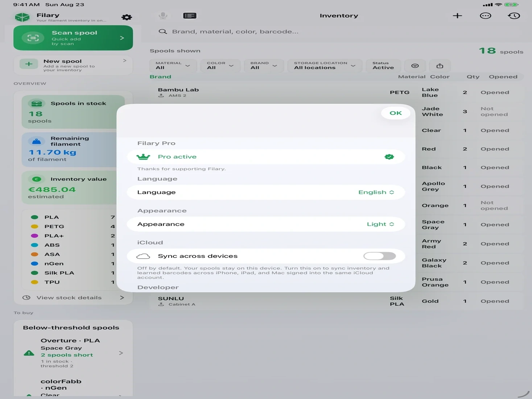Open the SUNLU Silk PLA Gold row
Image resolution: width=532 pixels, height=399 pixels.
(336, 301)
